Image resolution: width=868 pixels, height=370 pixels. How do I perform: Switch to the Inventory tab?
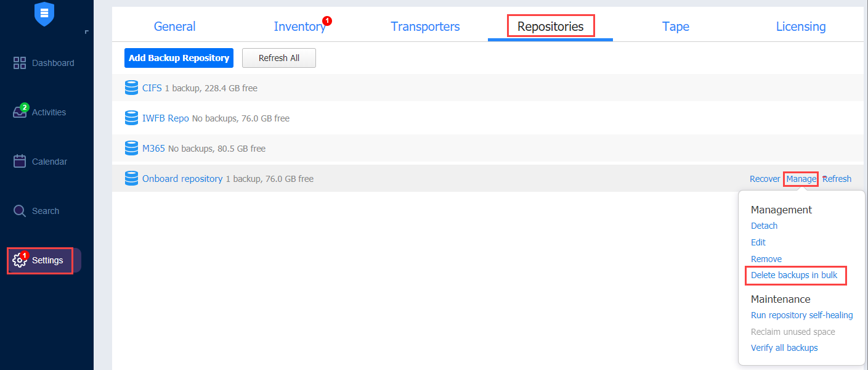299,27
